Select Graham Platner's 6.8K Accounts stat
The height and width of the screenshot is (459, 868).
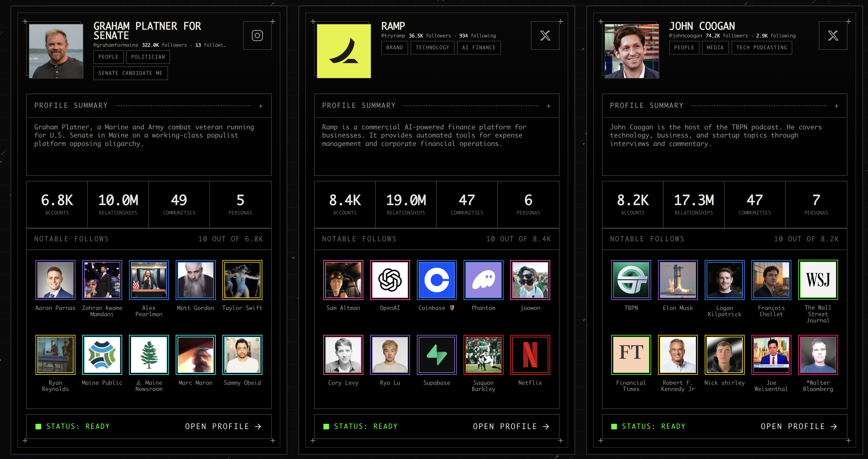pyautogui.click(x=57, y=204)
